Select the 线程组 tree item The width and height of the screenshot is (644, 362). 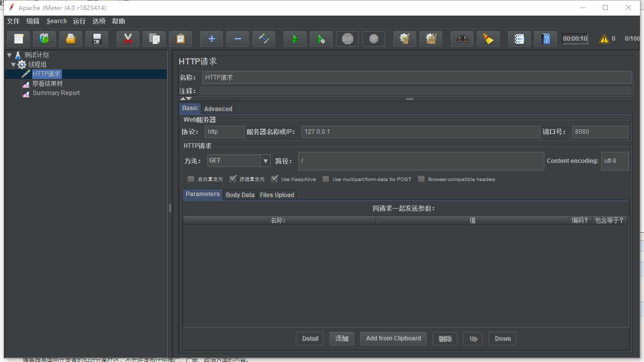(37, 64)
